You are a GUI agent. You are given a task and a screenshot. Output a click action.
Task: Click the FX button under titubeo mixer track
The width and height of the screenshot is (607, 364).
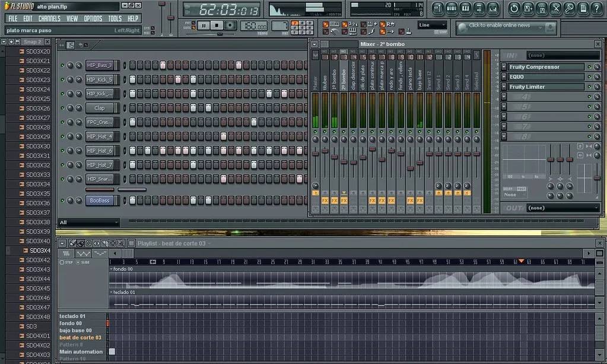[325, 200]
